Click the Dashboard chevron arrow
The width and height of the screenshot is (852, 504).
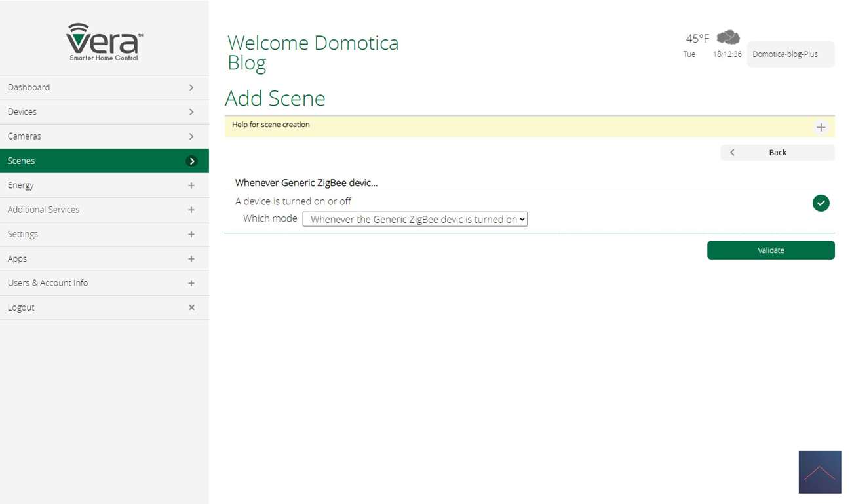191,87
